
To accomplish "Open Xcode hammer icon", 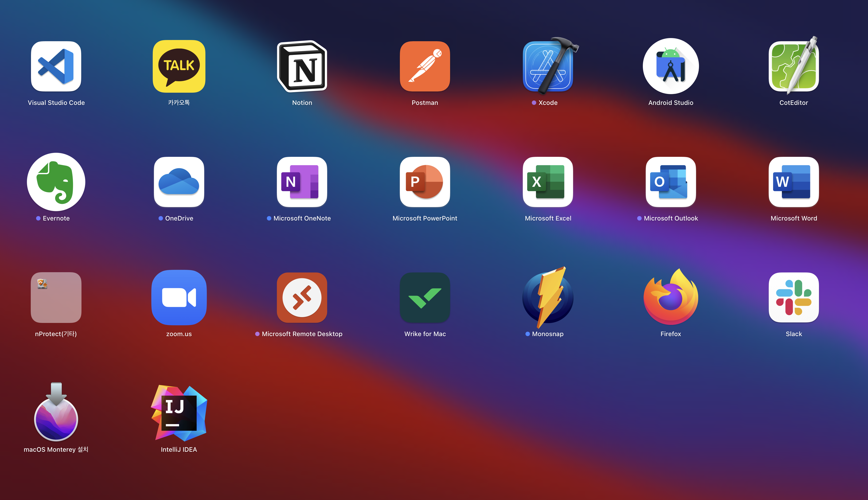I will click(548, 67).
